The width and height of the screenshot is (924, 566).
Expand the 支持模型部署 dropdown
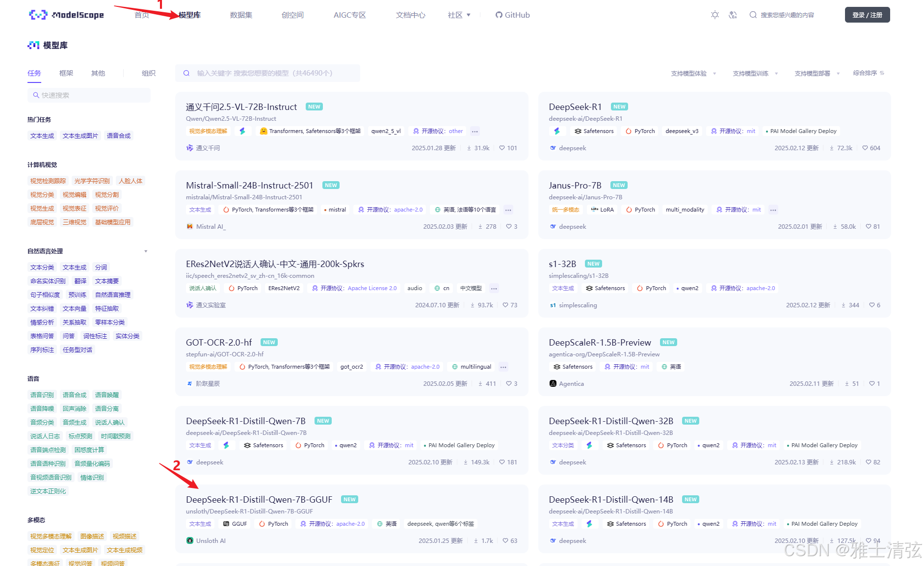tap(817, 73)
